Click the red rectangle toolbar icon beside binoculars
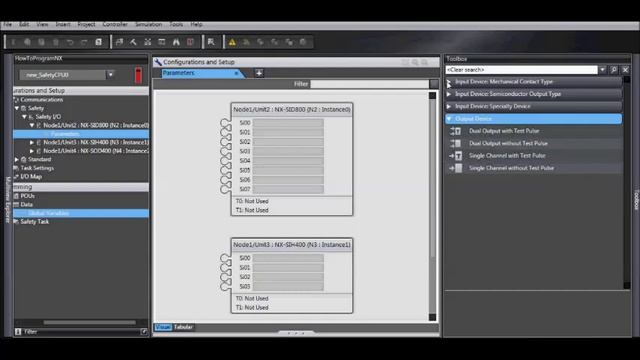Viewport: 640px width, 360px height. 190,42
